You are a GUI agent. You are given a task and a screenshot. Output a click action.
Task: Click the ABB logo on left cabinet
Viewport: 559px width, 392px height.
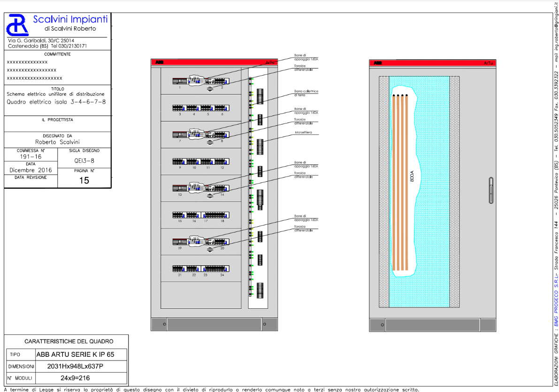pyautogui.click(x=160, y=62)
